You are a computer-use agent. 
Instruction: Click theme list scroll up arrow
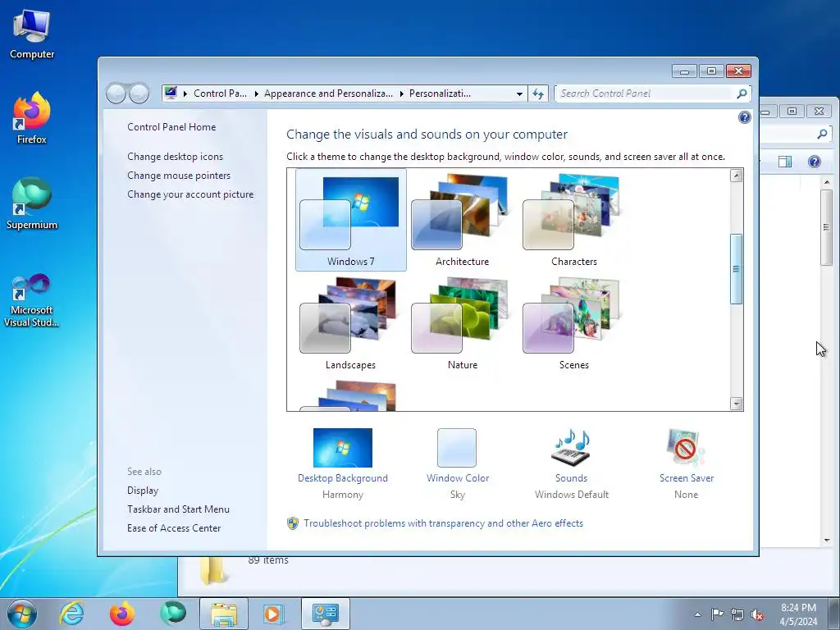click(736, 176)
